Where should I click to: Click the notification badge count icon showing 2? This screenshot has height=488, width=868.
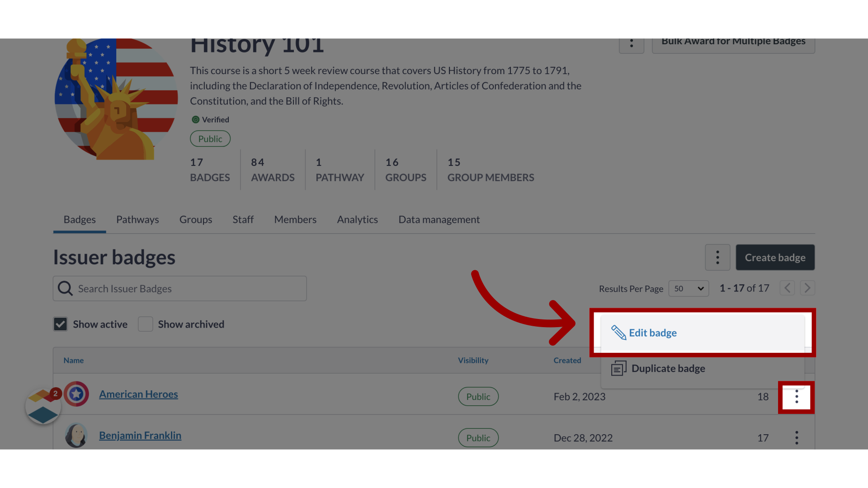pyautogui.click(x=55, y=393)
